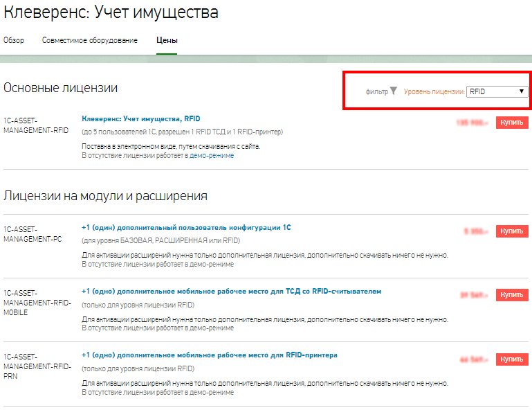Click the Уровень лицензии label
The height and width of the screenshot is (410, 532).
[434, 91]
